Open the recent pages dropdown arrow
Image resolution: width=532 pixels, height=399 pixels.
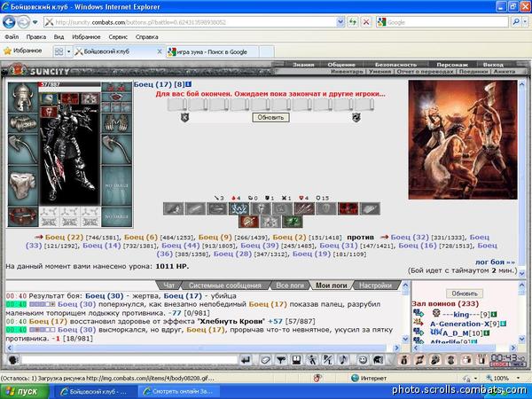click(35, 23)
